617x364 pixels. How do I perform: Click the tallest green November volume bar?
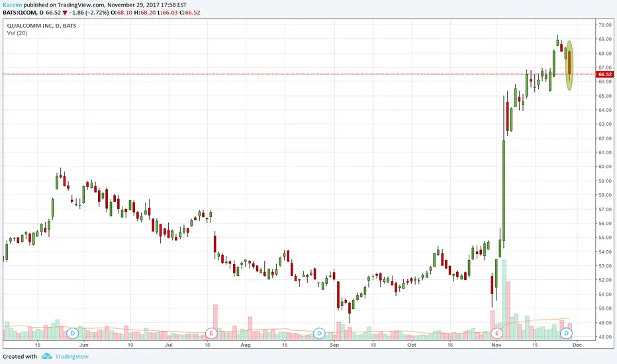tap(504, 300)
